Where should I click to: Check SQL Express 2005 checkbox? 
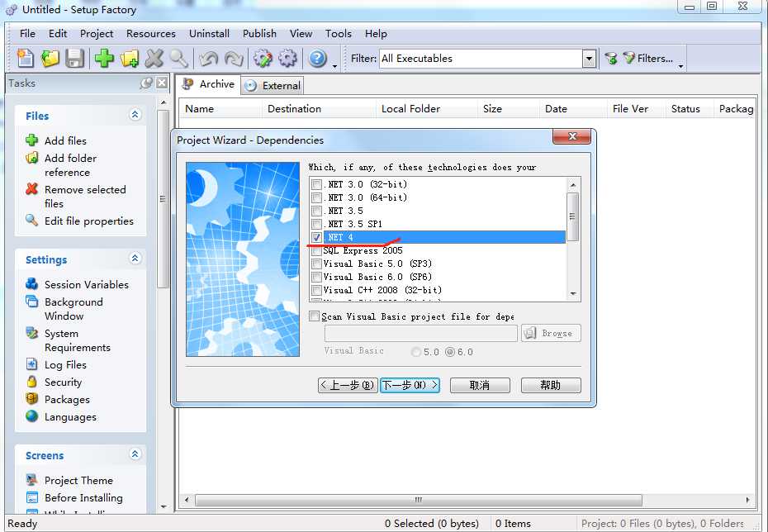pos(316,251)
